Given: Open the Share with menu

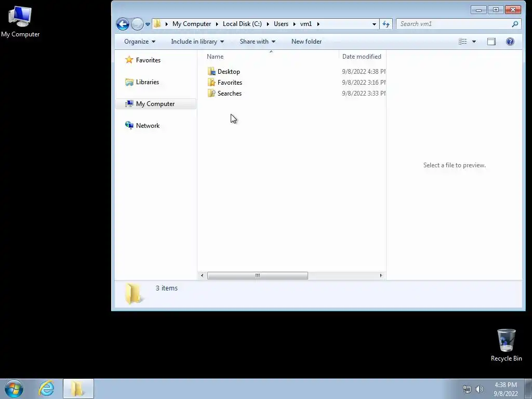Looking at the screenshot, I should click(x=258, y=42).
